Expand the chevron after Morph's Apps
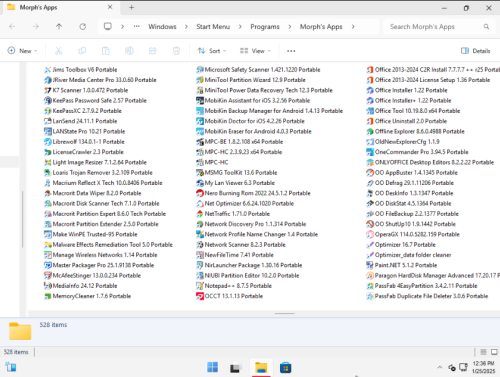The height and width of the screenshot is (377, 500). point(353,27)
